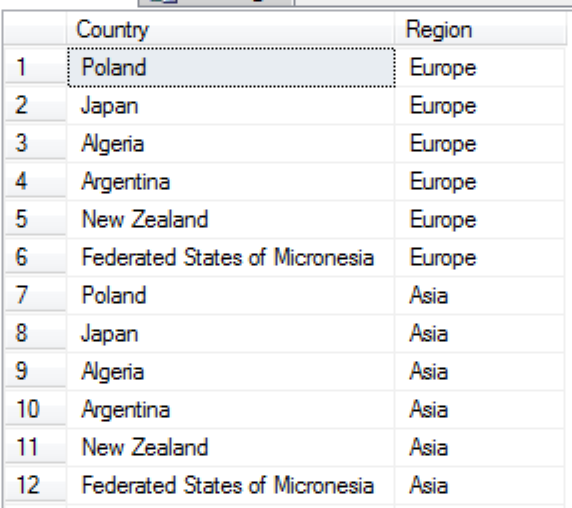Click New Zealand cell in row 5
572x508 pixels.
tap(231, 220)
